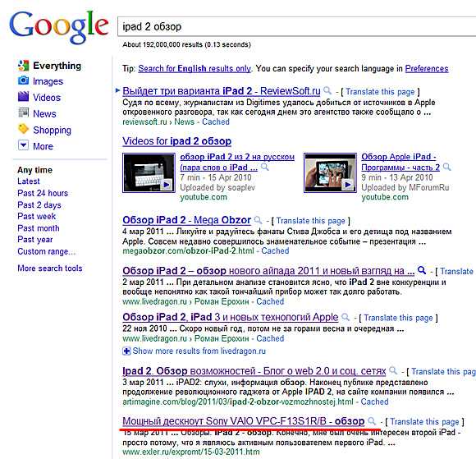This screenshot has width=476, height=459.
Task: Play the Apple iPad programs video thumbnail
Action: (330, 172)
